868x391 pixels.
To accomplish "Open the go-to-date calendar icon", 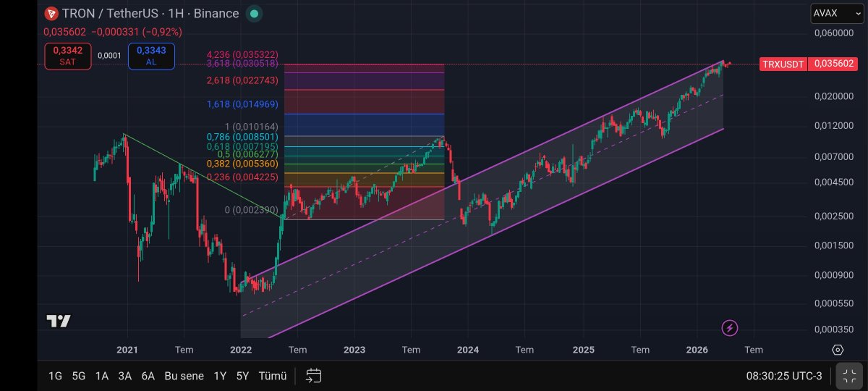I will (x=313, y=376).
